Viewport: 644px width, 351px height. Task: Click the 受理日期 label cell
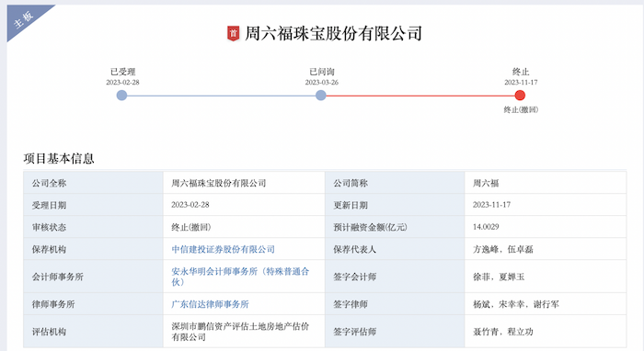click(x=93, y=205)
